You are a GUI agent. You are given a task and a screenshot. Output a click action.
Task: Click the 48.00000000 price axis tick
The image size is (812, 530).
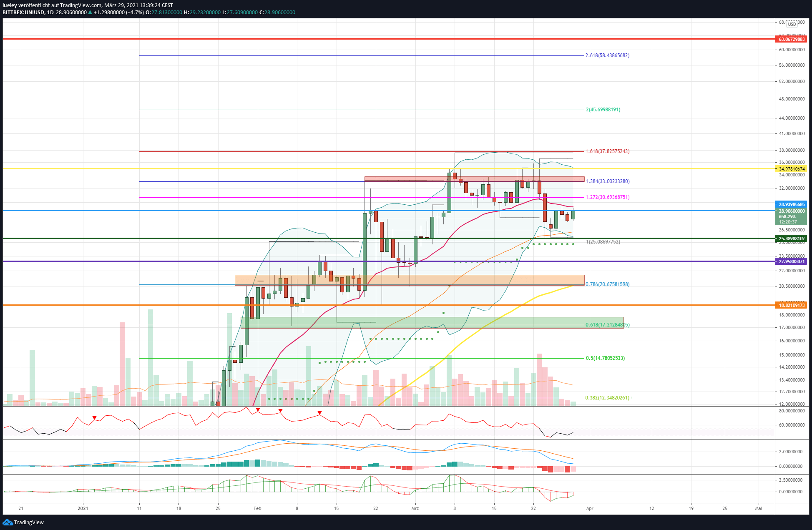[792, 99]
